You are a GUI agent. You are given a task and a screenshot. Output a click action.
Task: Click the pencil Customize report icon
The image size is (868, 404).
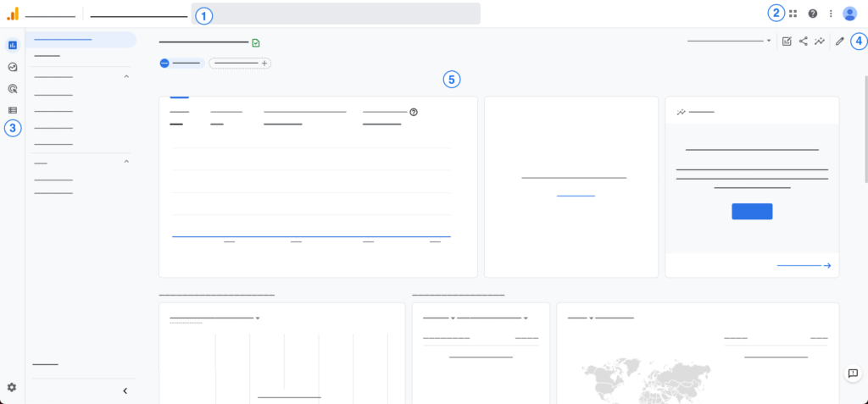coord(840,41)
